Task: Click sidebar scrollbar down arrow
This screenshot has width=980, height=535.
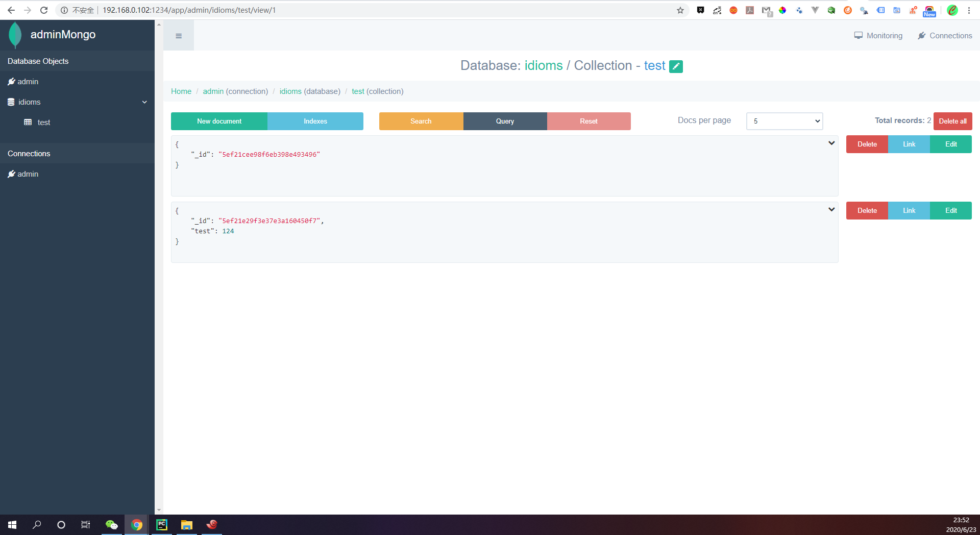Action: point(159,510)
